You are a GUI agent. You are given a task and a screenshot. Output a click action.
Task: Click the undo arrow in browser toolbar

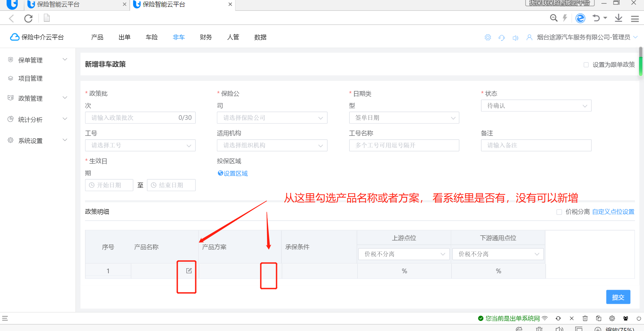596,18
